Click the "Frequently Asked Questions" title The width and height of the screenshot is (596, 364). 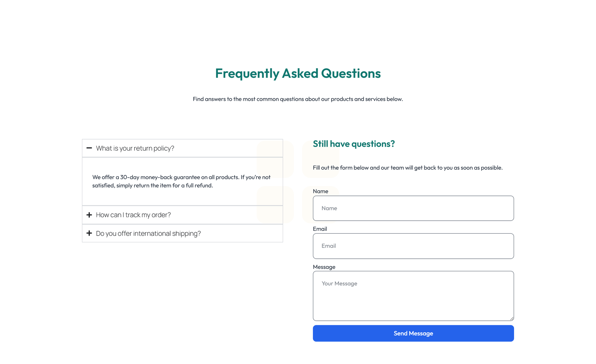298,73
